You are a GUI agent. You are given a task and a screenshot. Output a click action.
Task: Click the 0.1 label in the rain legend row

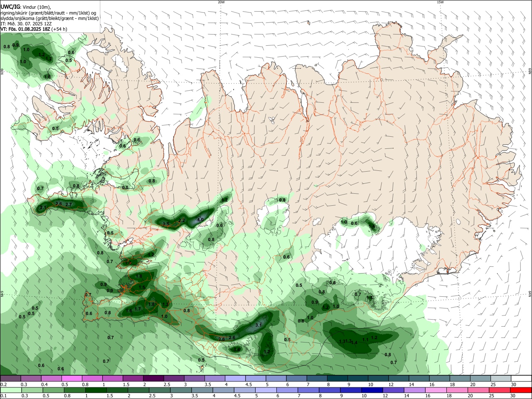click(x=4, y=396)
